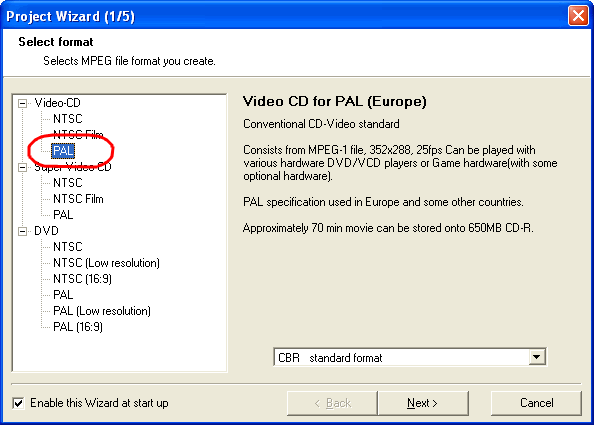Select NTSC under DVD
Screen dimensions: 594x425
click(x=68, y=247)
